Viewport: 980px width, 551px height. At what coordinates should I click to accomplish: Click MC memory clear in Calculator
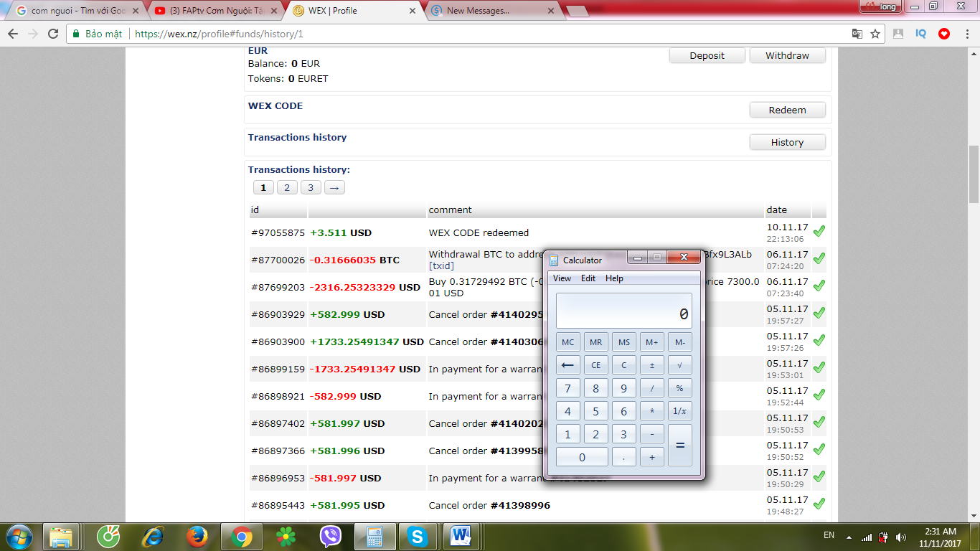coord(568,342)
